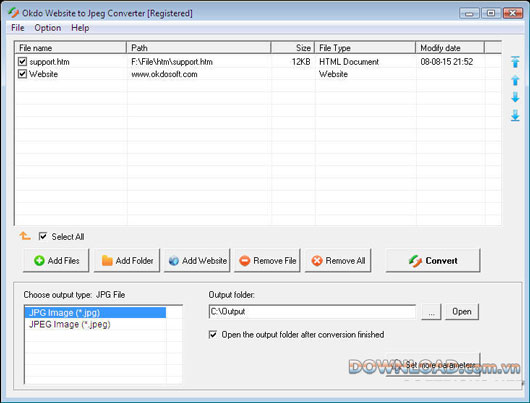The width and height of the screenshot is (530, 403).
Task: Uncheck the support.htm file checkbox
Action: [22, 62]
